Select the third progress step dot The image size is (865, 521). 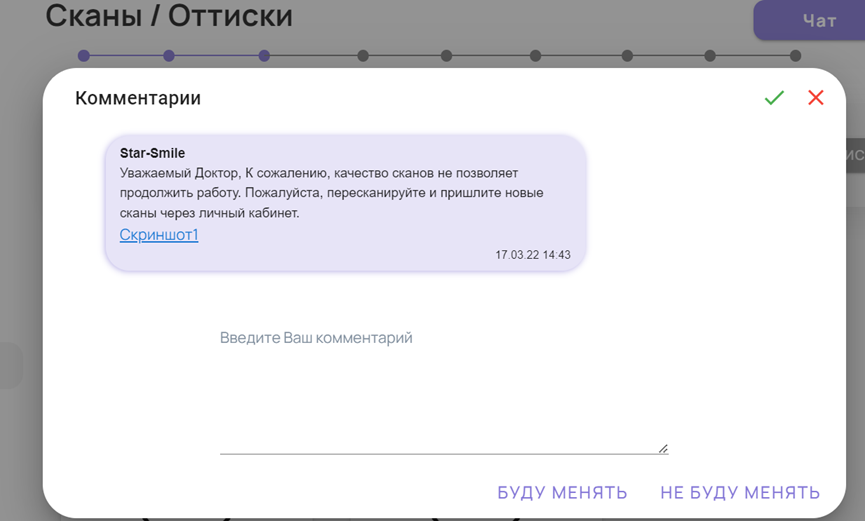point(264,56)
